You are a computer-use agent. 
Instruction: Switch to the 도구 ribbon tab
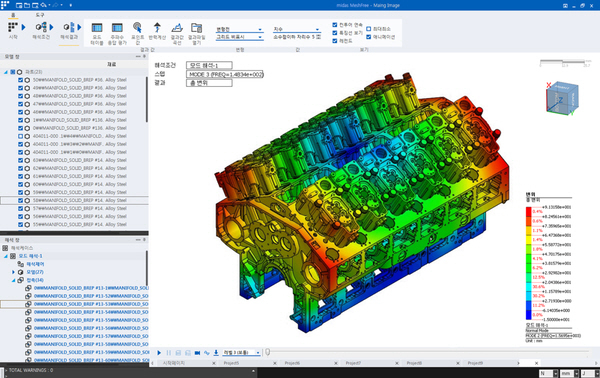click(x=40, y=15)
